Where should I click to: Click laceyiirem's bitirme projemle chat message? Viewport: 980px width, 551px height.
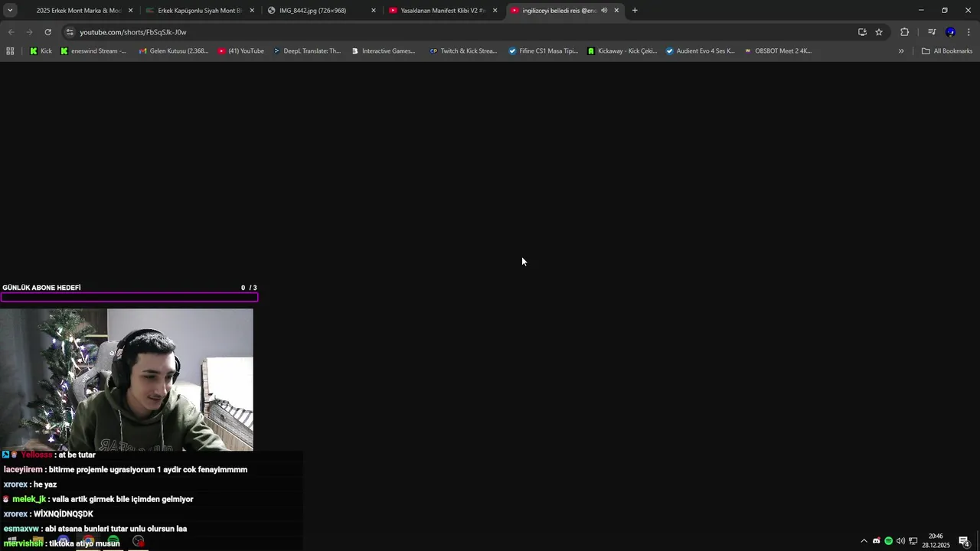point(126,470)
